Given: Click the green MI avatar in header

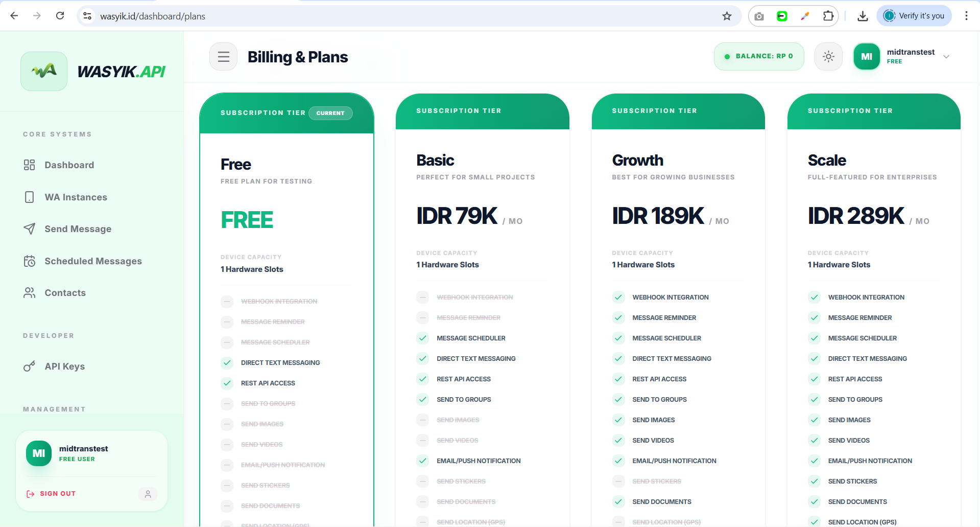Looking at the screenshot, I should [x=867, y=57].
